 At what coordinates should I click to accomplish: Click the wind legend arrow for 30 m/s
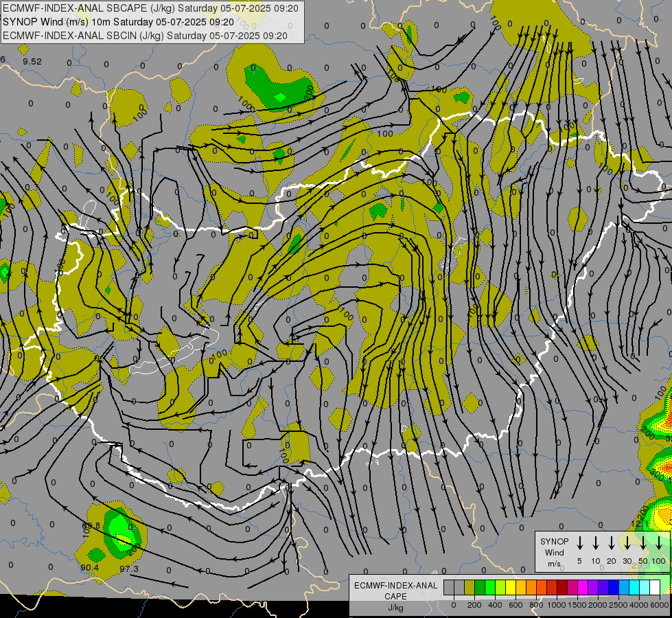(627, 542)
